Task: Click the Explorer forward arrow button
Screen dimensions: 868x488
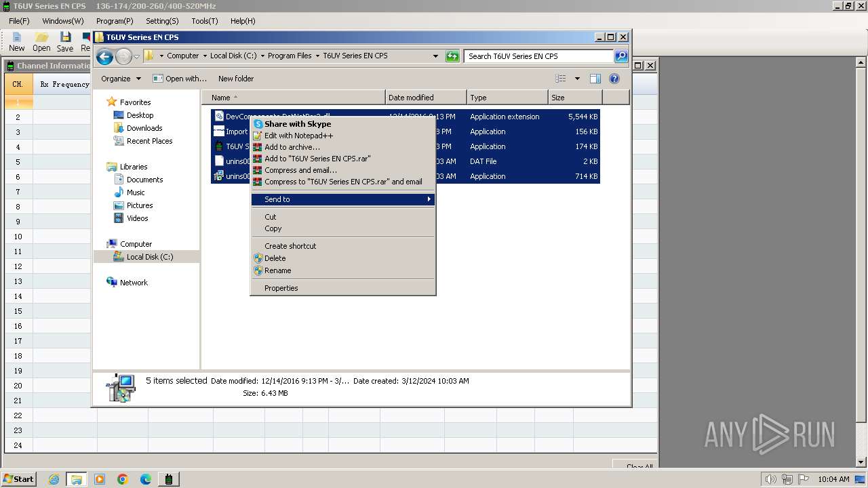Action: click(123, 56)
